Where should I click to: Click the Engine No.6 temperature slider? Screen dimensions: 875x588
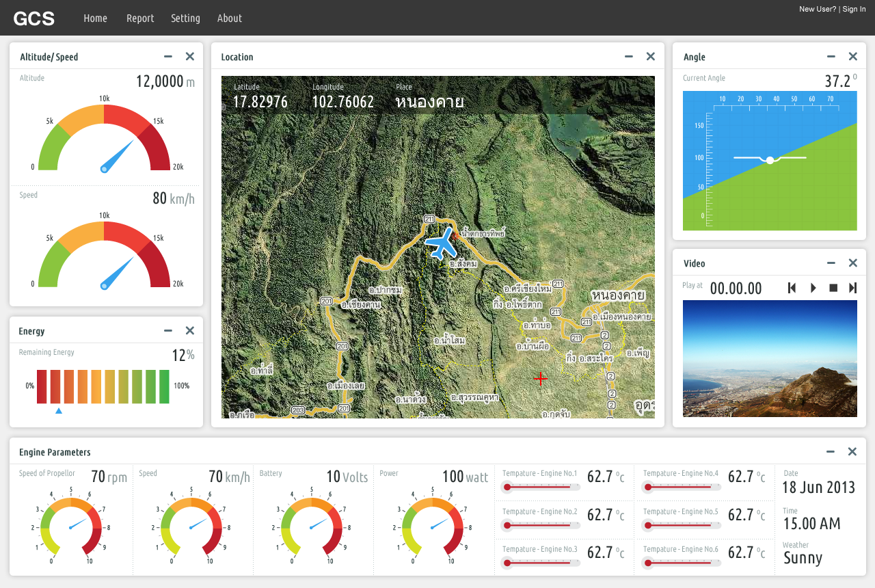[682, 563]
